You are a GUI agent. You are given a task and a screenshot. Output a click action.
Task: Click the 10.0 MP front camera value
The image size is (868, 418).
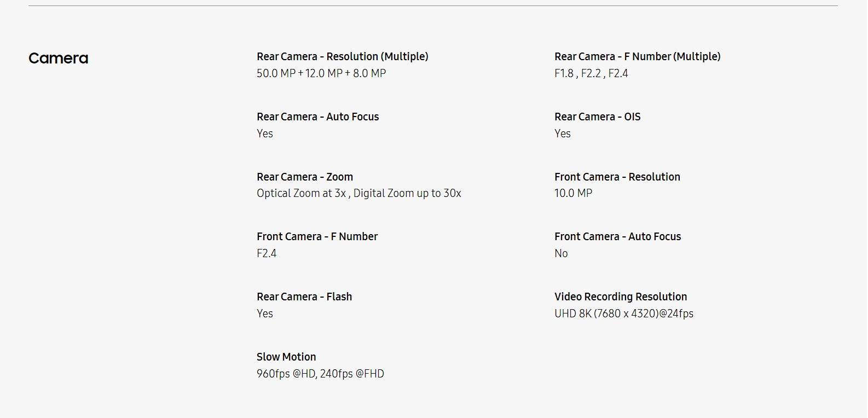573,193
